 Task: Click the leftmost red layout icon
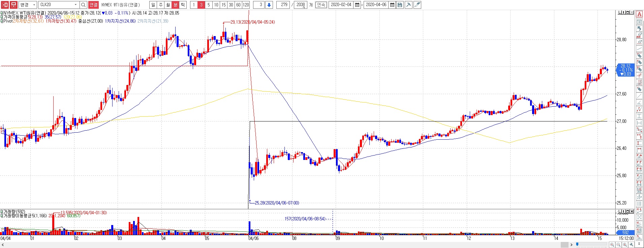5,5
